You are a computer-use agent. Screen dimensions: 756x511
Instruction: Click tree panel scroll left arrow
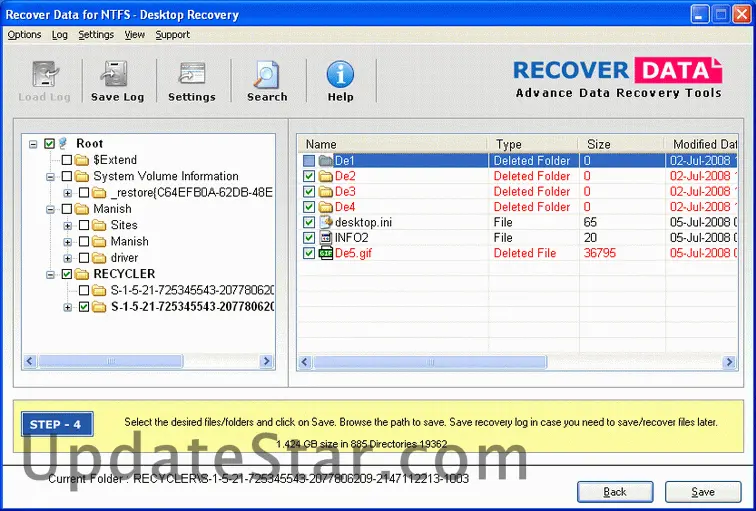click(30, 361)
